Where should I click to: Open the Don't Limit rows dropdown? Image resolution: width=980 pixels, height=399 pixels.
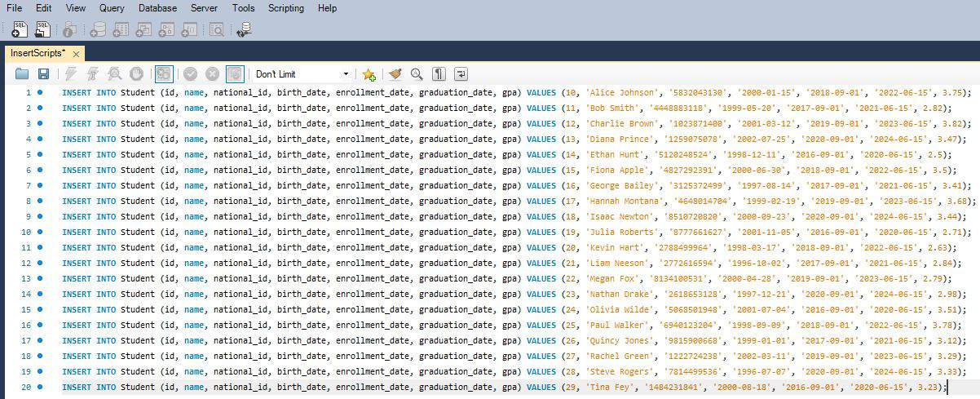click(302, 74)
